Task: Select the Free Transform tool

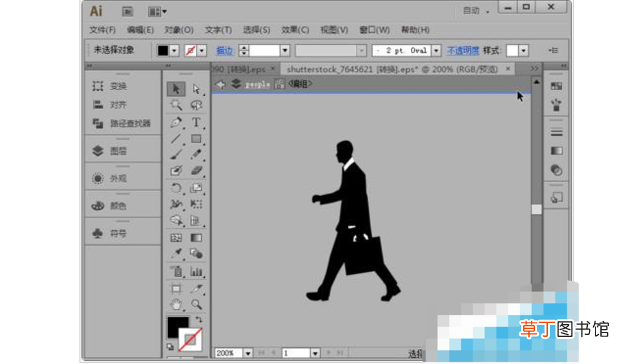Action: 196,204
